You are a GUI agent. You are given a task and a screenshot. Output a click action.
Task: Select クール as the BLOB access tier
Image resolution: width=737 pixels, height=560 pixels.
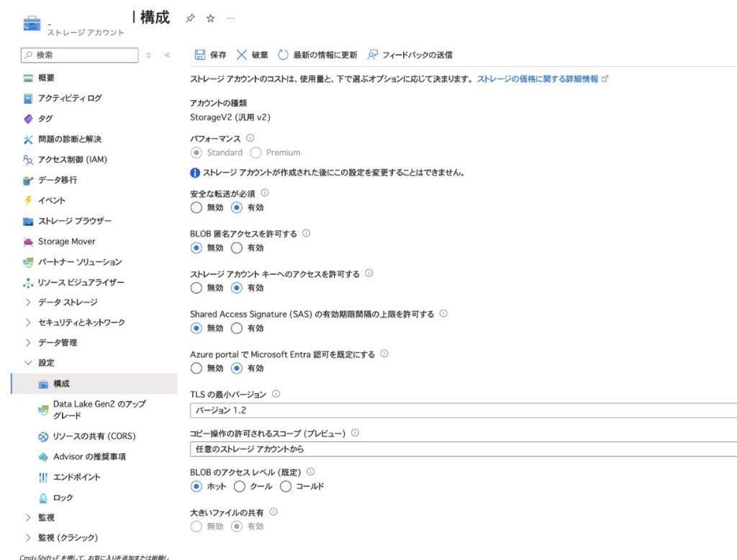coord(240,486)
